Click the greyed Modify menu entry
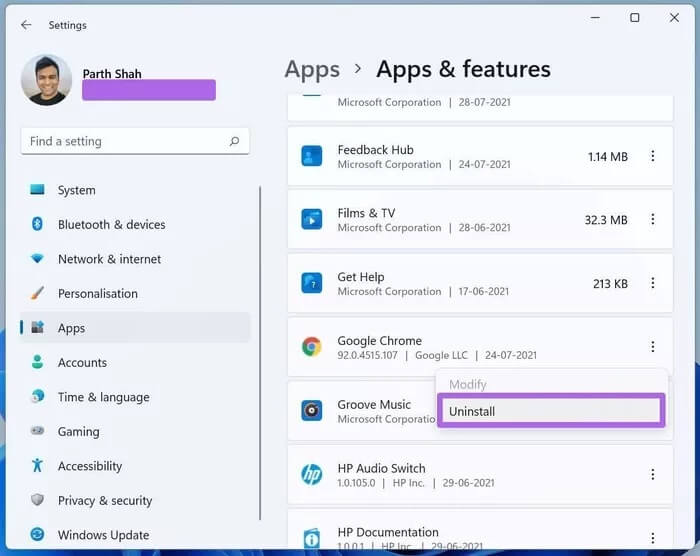Viewport: 700px width, 556px height. click(467, 385)
